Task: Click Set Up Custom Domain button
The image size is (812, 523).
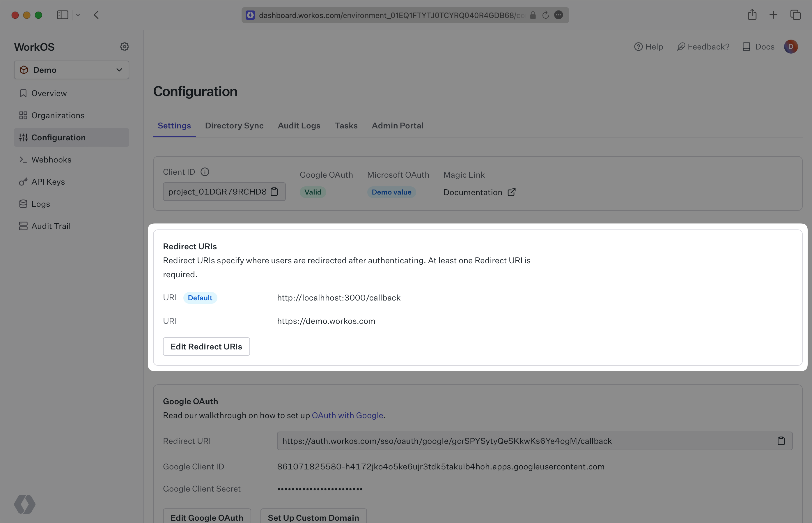Action: coord(313,517)
